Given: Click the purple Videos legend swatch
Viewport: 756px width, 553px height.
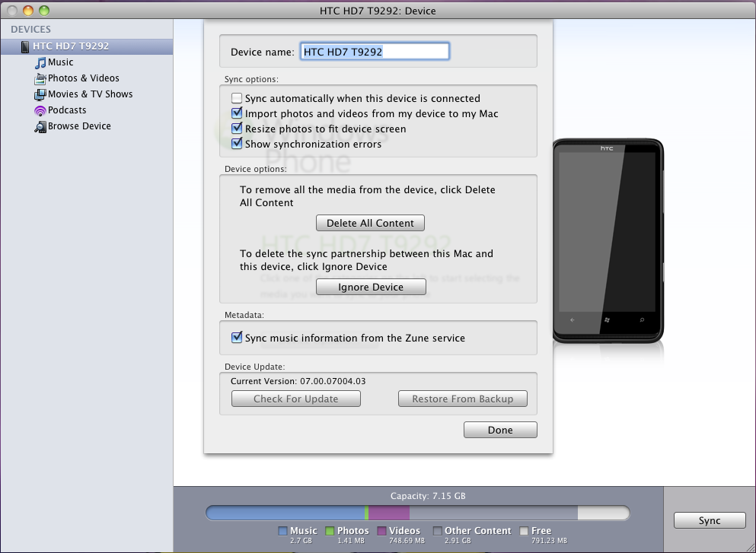Looking at the screenshot, I should coord(382,532).
